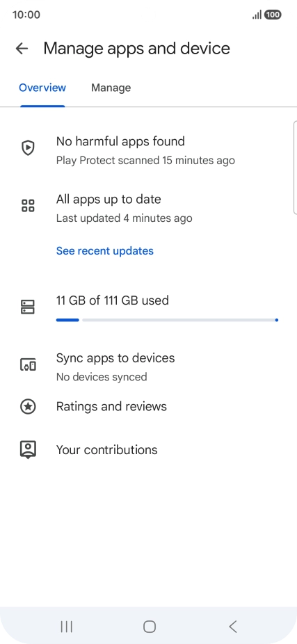297x644 pixels.
Task: Open No harmful apps found entry
Action: (x=148, y=150)
